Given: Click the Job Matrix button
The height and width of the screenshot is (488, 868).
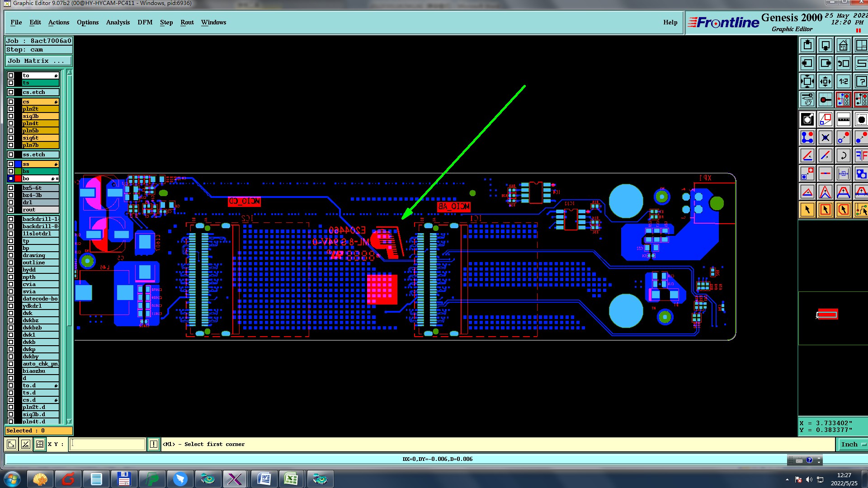Looking at the screenshot, I should [x=38, y=61].
